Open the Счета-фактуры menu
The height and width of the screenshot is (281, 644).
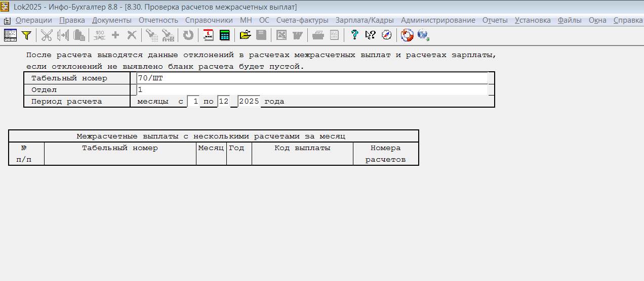302,20
